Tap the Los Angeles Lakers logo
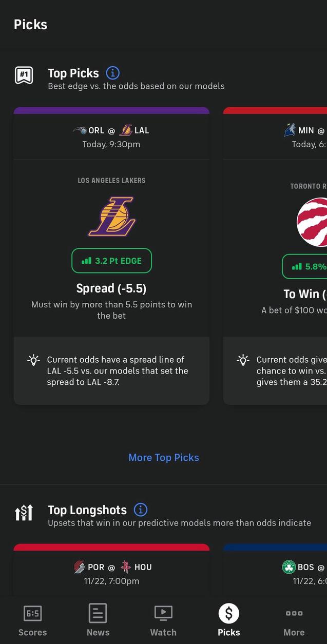 [x=111, y=216]
